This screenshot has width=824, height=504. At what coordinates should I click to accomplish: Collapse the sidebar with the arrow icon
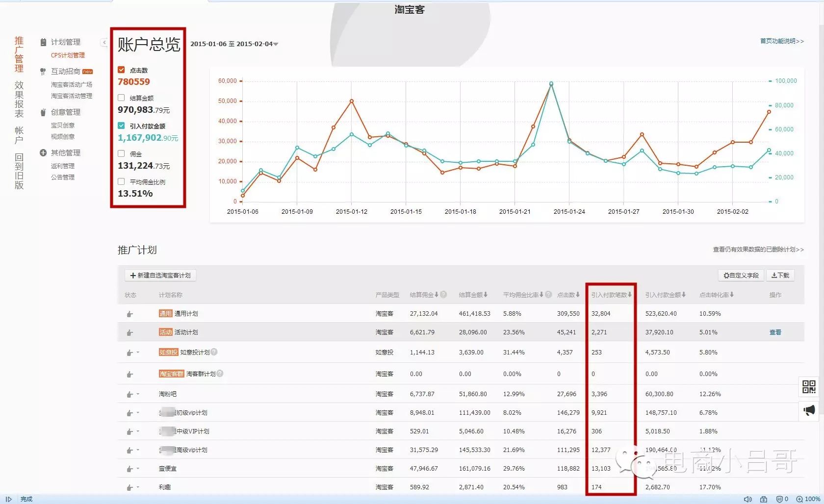click(x=104, y=43)
